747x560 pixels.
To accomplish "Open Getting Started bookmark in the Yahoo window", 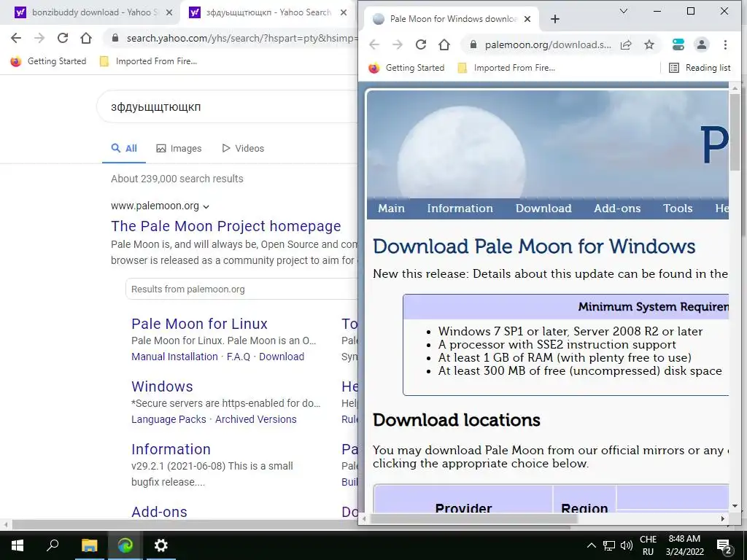I will (x=49, y=61).
